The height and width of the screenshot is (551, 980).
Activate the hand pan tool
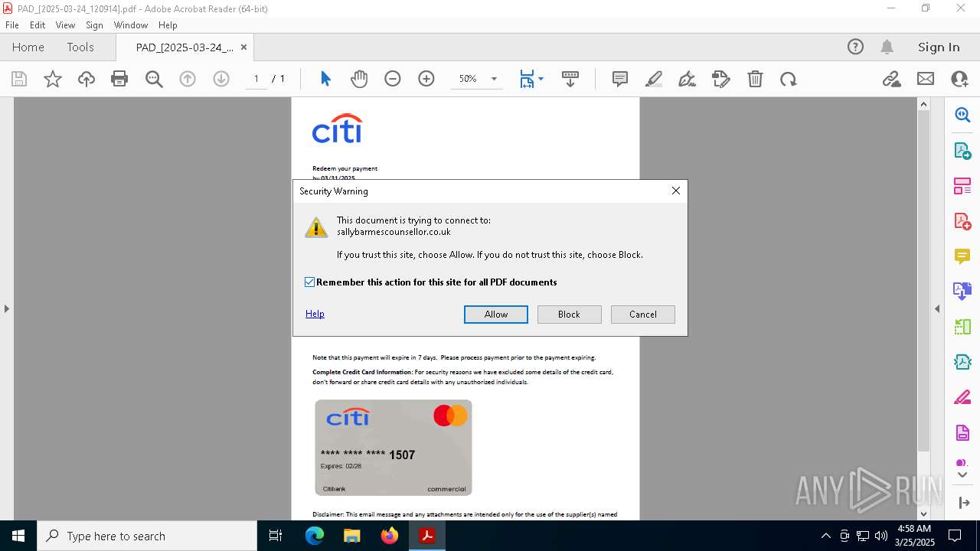coord(359,79)
